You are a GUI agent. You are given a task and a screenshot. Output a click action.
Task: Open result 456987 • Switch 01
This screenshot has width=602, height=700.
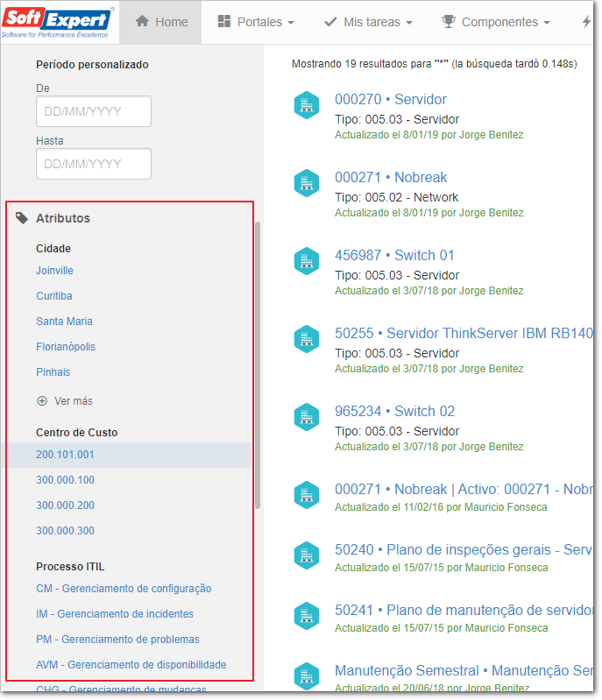coord(394,255)
